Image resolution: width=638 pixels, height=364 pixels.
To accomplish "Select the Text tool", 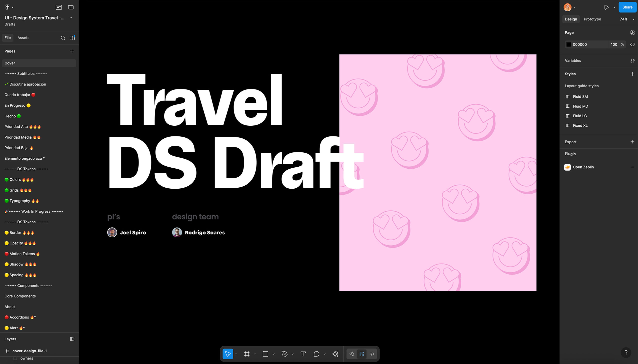I will tap(303, 354).
